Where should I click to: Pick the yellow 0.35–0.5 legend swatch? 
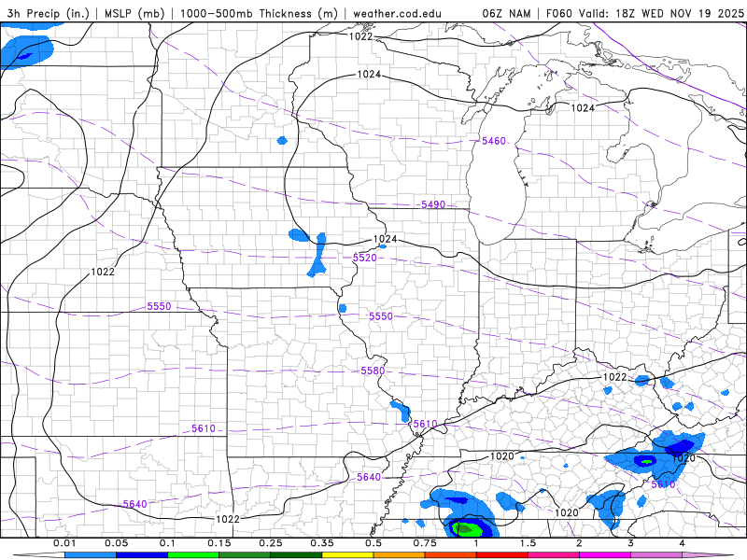pyautogui.click(x=347, y=555)
